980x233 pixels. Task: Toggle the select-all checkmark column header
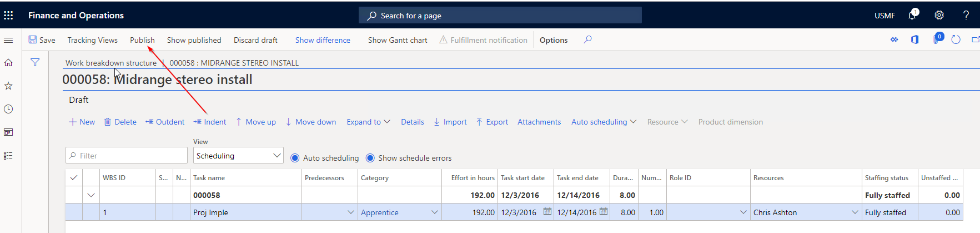(74, 177)
